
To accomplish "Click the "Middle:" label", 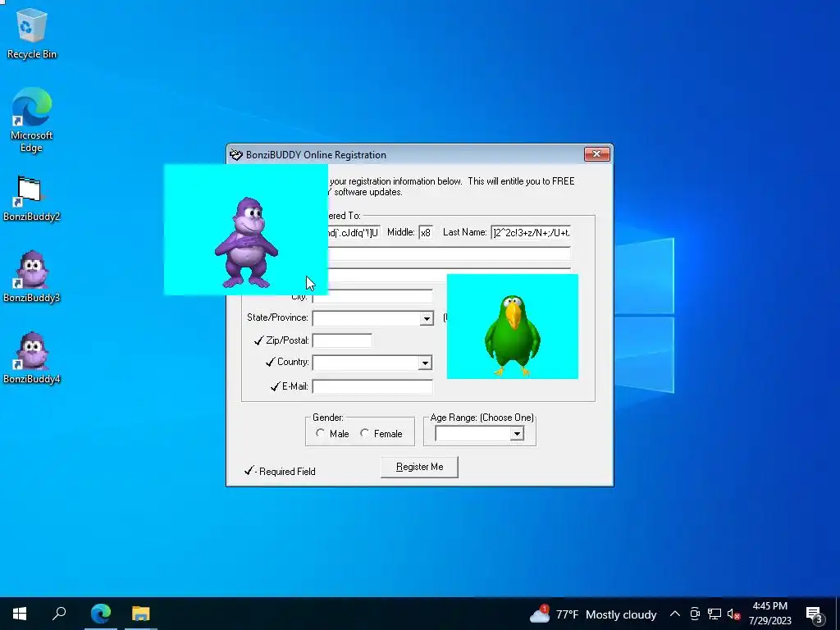I will tap(400, 232).
